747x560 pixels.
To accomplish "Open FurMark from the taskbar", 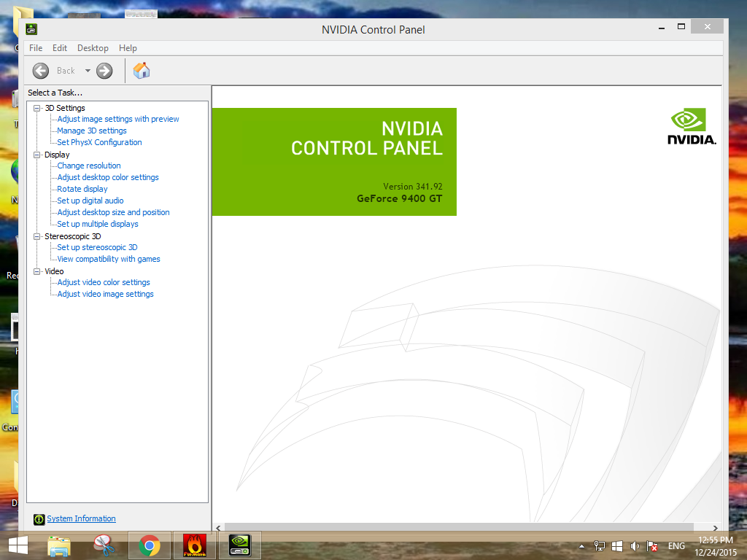I will click(195, 545).
